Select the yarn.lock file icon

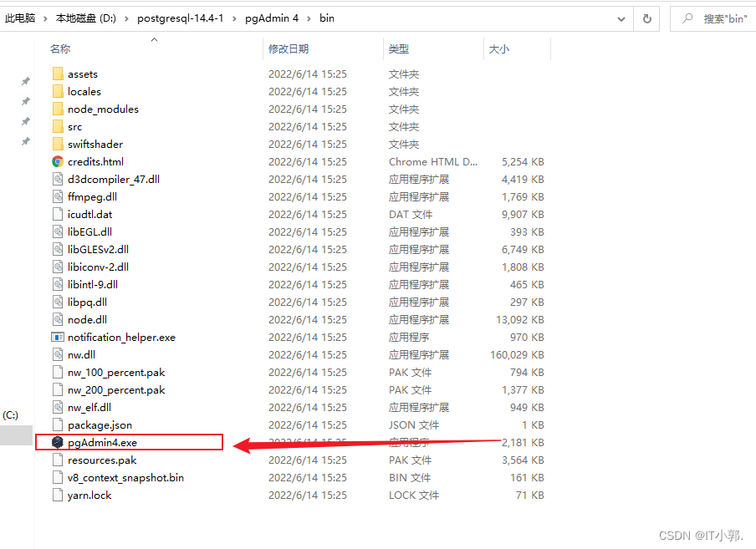click(x=58, y=495)
